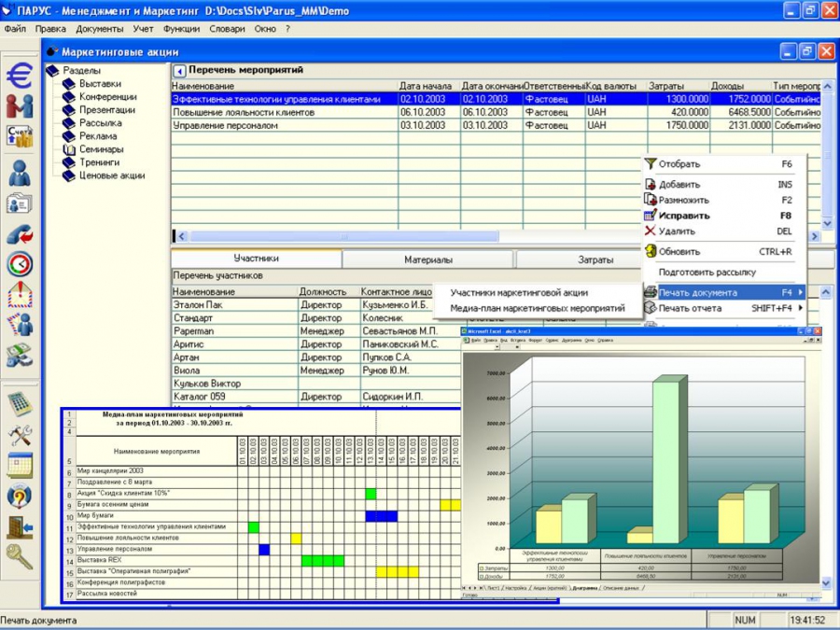This screenshot has width=840, height=630.
Task: Click the blue person contact icon
Action: [x=20, y=173]
